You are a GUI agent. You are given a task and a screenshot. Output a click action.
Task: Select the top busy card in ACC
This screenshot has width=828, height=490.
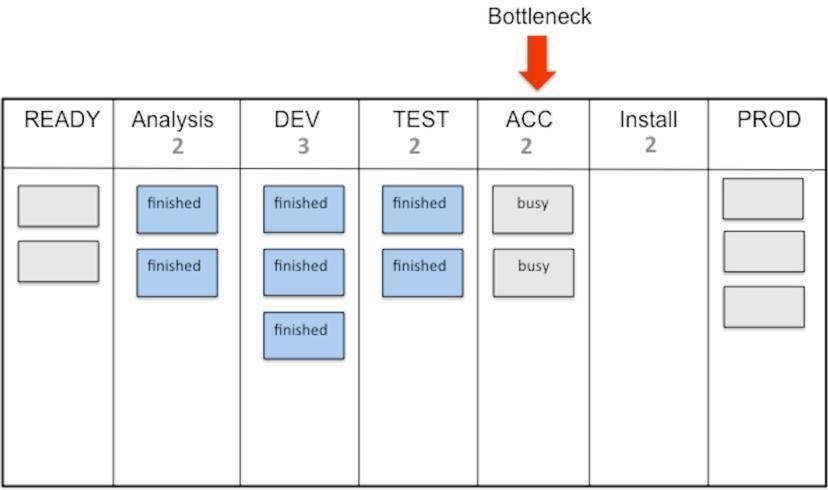[x=533, y=209]
